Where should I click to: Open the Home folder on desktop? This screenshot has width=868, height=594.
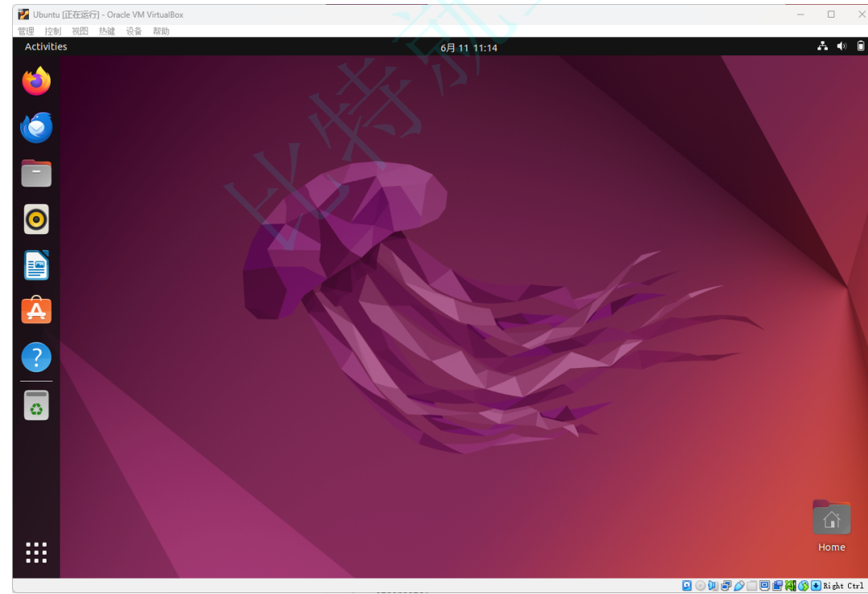click(x=832, y=526)
